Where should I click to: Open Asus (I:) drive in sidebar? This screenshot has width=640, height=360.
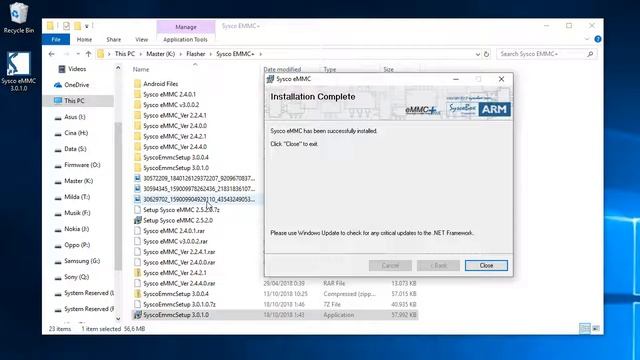pyautogui.click(x=75, y=117)
